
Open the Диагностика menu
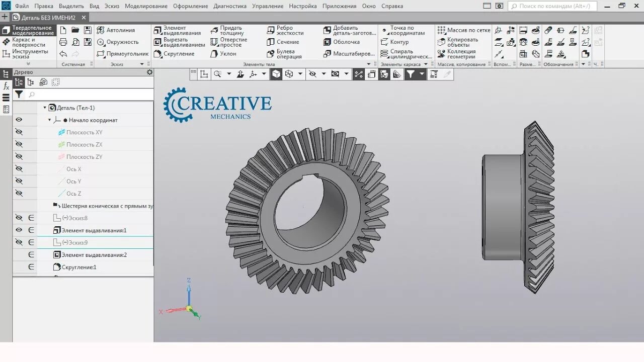[230, 6]
